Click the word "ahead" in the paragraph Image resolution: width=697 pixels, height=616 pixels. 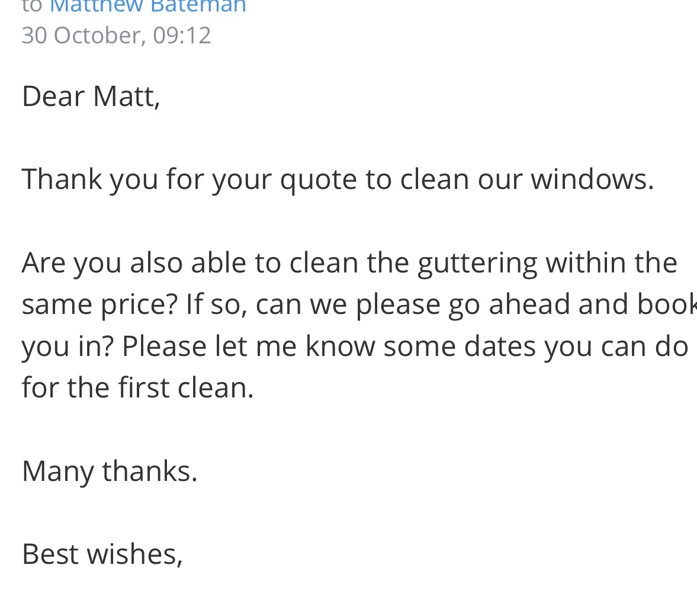tap(529, 304)
